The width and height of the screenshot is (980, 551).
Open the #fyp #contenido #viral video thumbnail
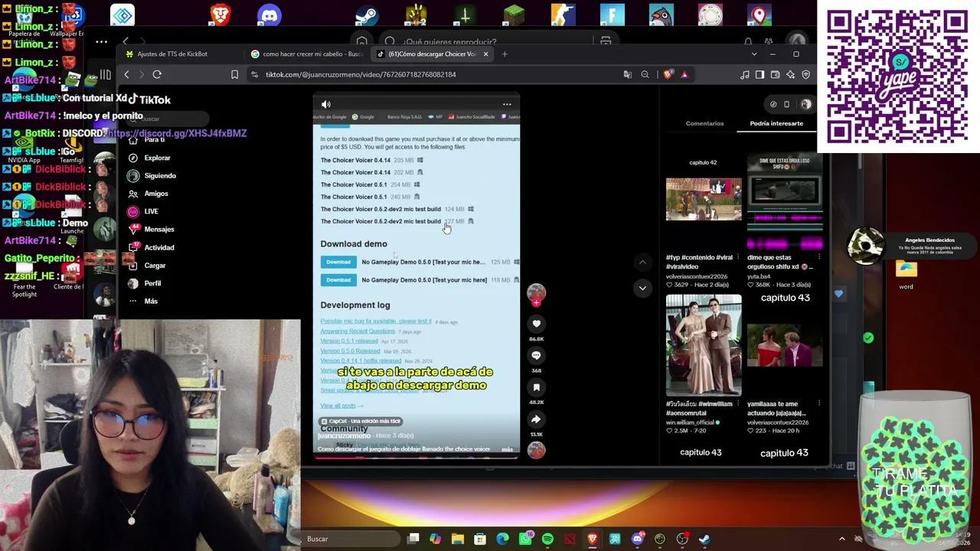[704, 200]
